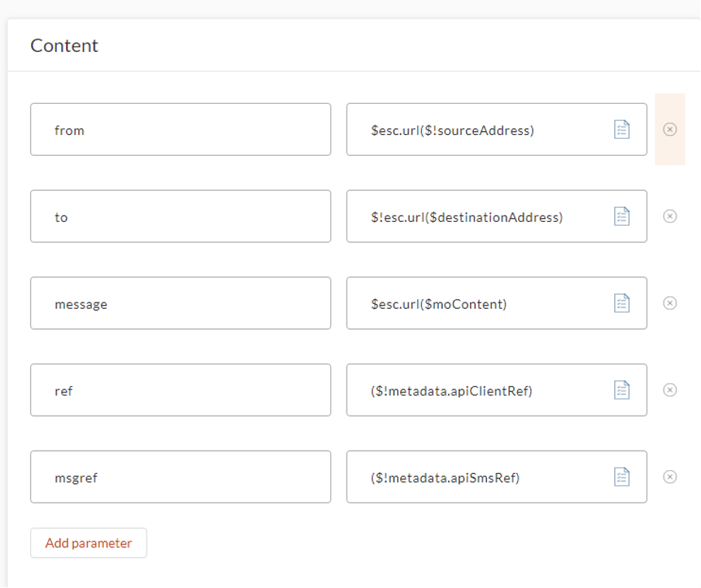The height and width of the screenshot is (588, 701).
Task: Remove the msgref parameter row
Action: (670, 476)
